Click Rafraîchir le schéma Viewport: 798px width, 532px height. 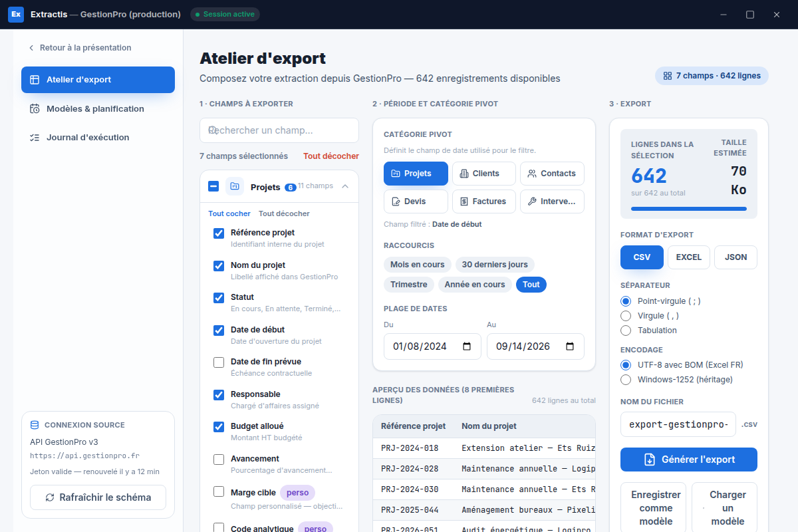(x=98, y=497)
